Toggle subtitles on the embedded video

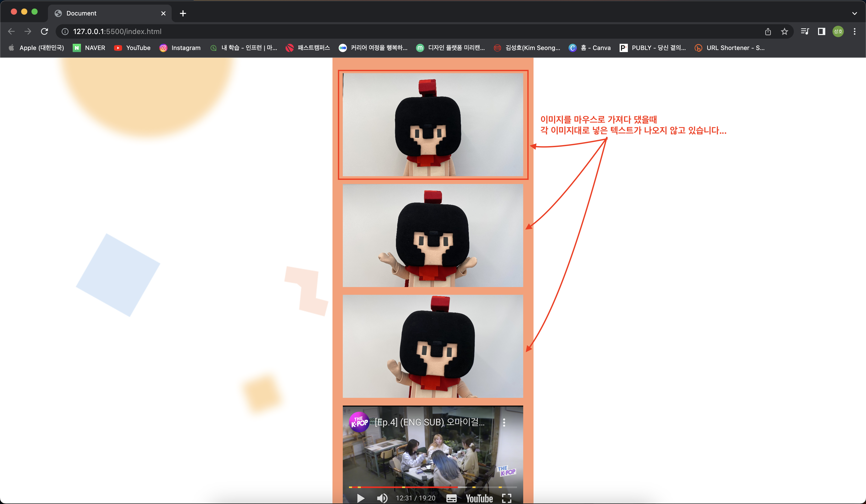[x=451, y=498]
